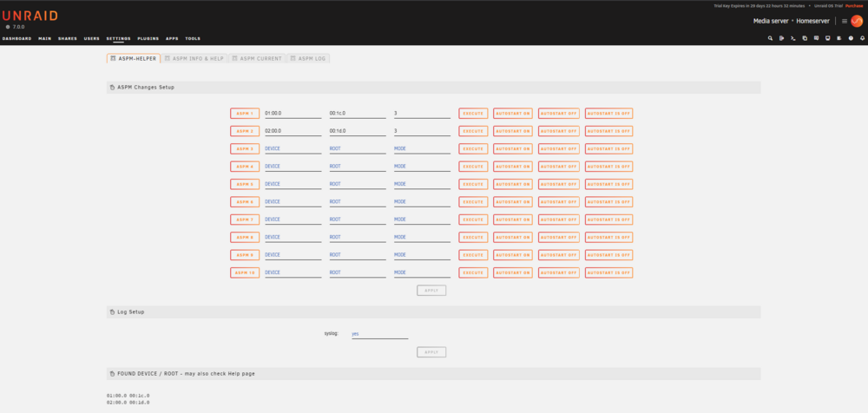Click the Media server description text

[x=771, y=21]
